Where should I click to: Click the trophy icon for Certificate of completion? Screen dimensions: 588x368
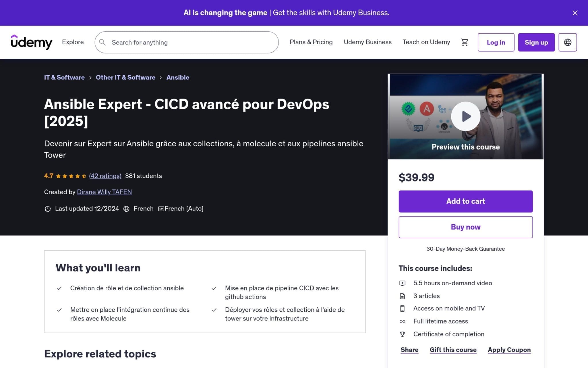403,334
